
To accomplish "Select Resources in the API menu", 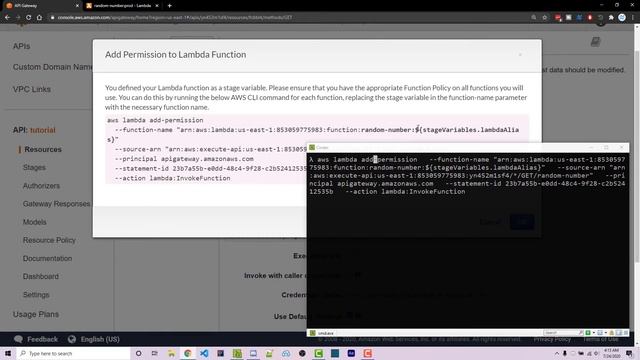I will (x=43, y=149).
